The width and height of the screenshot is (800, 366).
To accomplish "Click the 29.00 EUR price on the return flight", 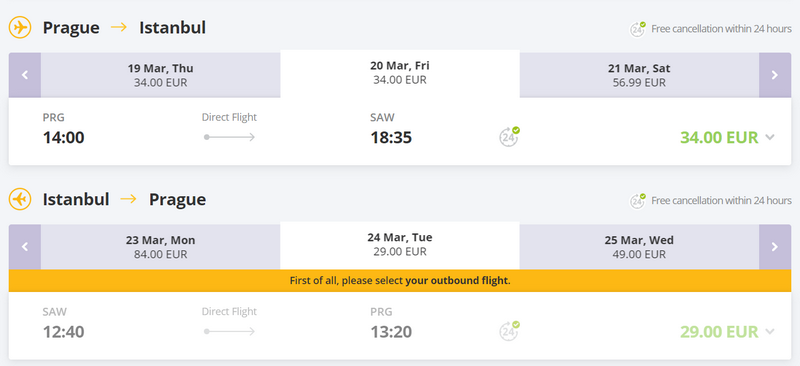I will [719, 332].
